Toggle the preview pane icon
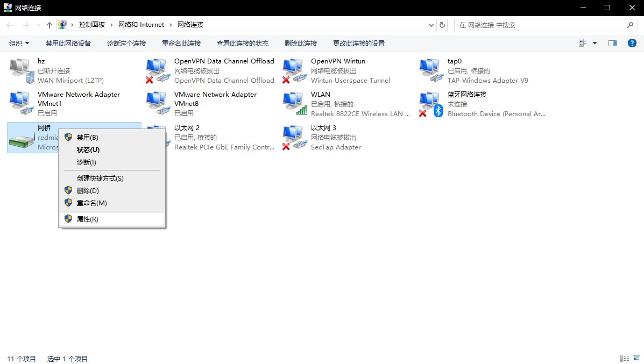Viewport: 644px width, 364px height. coord(612,43)
